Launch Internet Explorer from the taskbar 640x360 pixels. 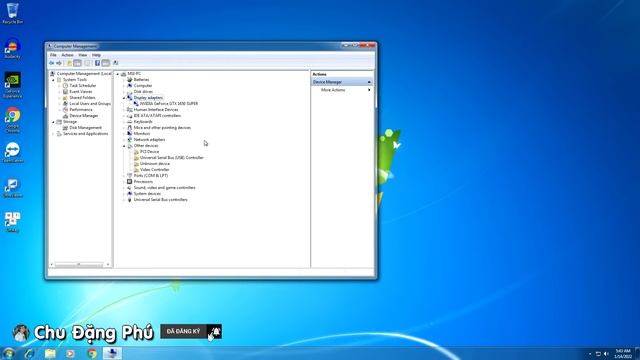[29, 353]
